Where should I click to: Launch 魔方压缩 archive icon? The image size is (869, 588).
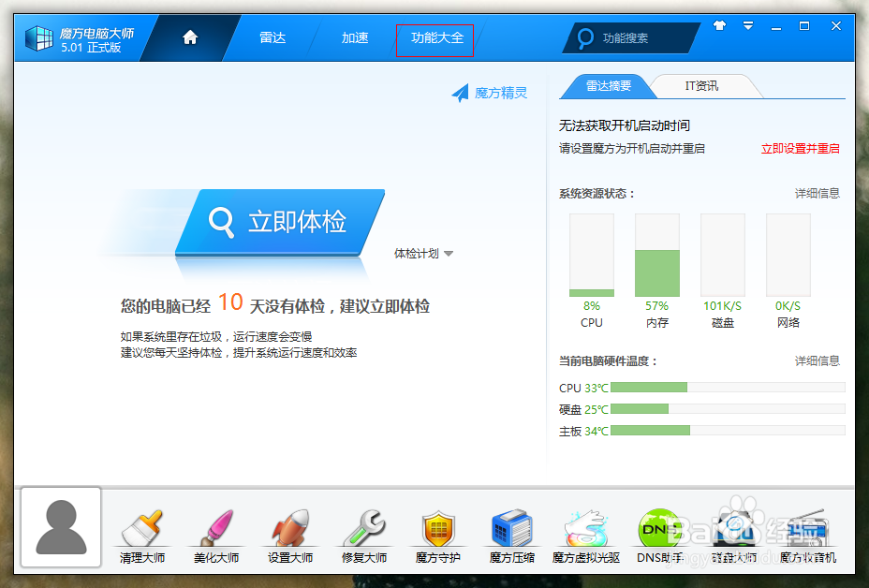pos(512,527)
